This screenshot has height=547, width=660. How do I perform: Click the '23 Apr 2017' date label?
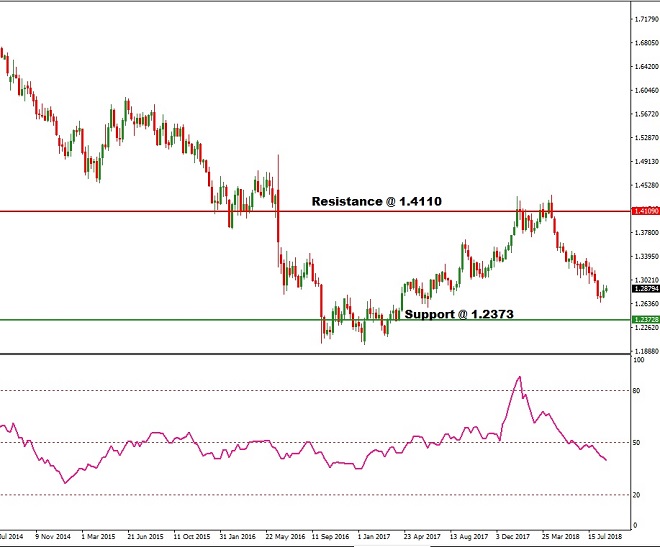422,537
